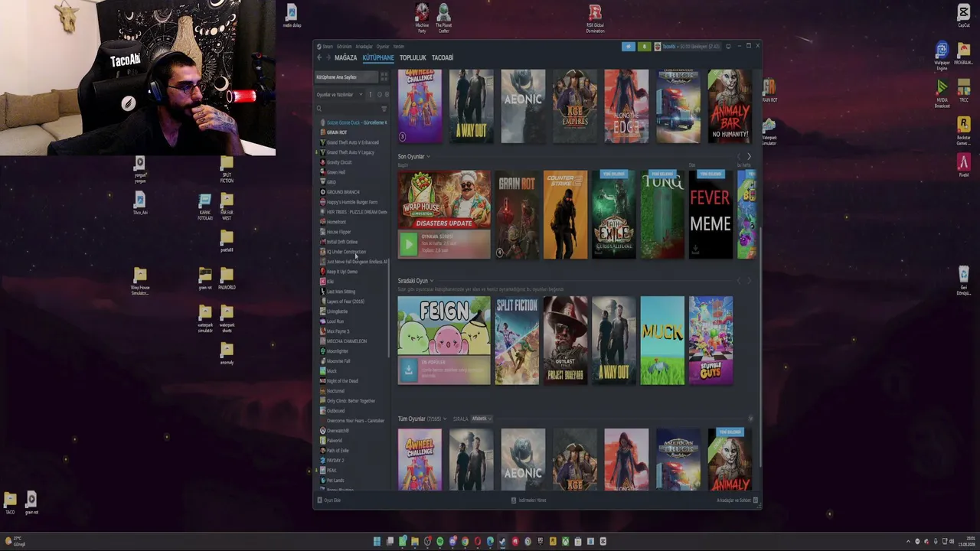Image resolution: width=980 pixels, height=551 pixels.
Task: Show next recent games with the right arrow
Action: (749, 157)
